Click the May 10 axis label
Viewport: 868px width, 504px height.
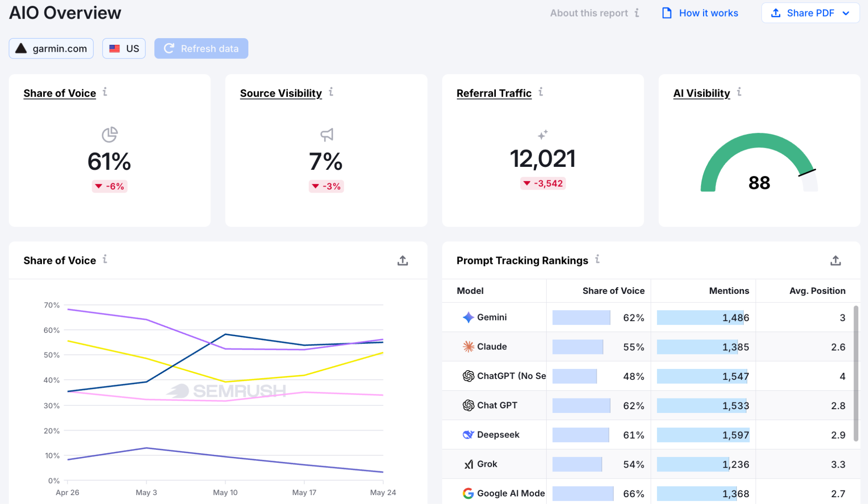tap(225, 493)
